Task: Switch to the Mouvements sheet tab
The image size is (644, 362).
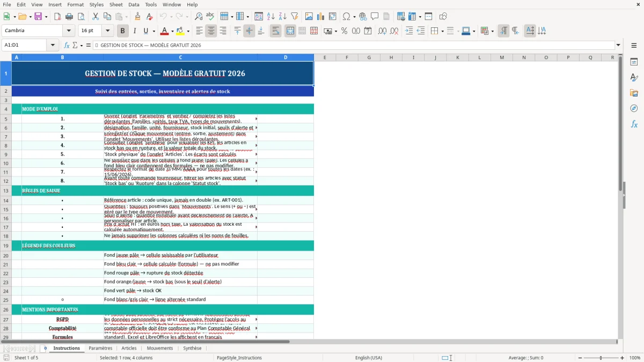Action: tap(160, 348)
